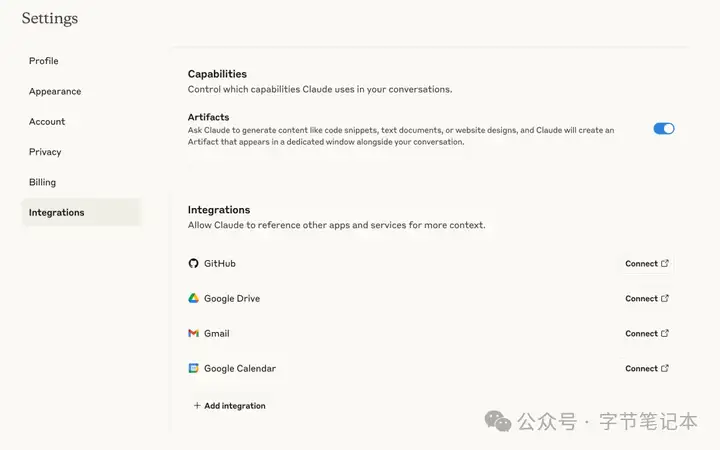Select Billing in the sidebar
The height and width of the screenshot is (450, 720).
click(x=42, y=182)
